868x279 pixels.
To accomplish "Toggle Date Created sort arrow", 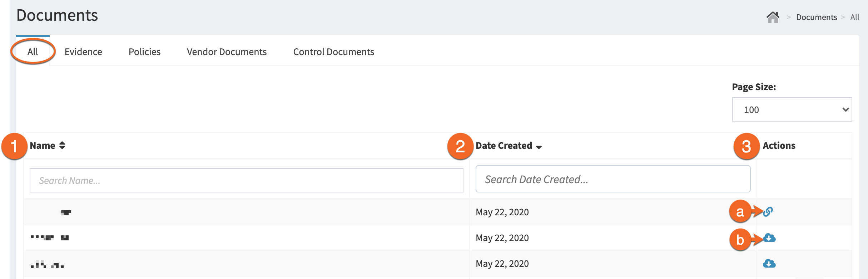I will click(x=539, y=147).
